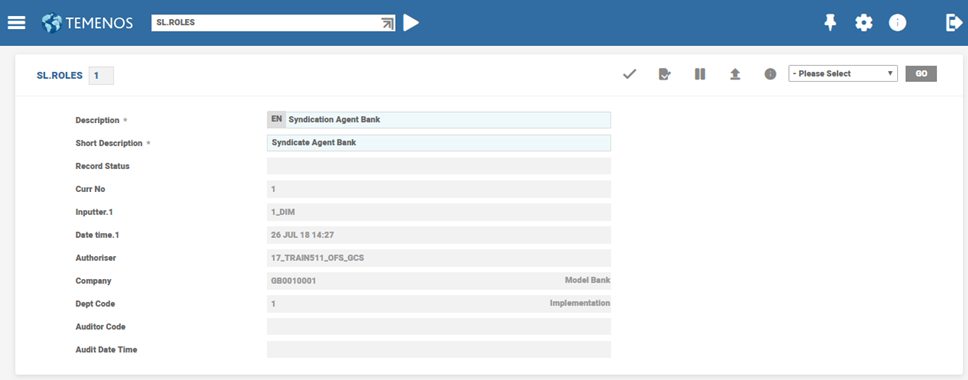Viewport: 968px width, 380px height.
Task: Click the Inputter.1 label
Action: coord(94,212)
